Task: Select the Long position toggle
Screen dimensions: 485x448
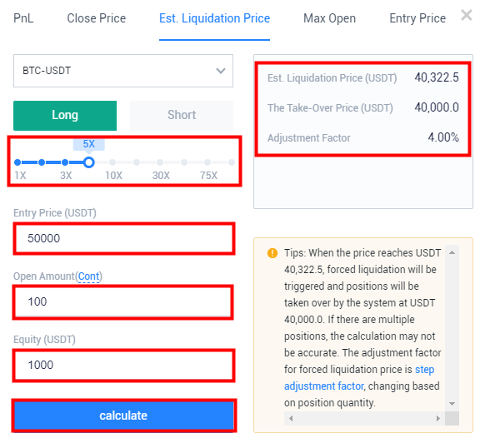Action: coord(65,115)
